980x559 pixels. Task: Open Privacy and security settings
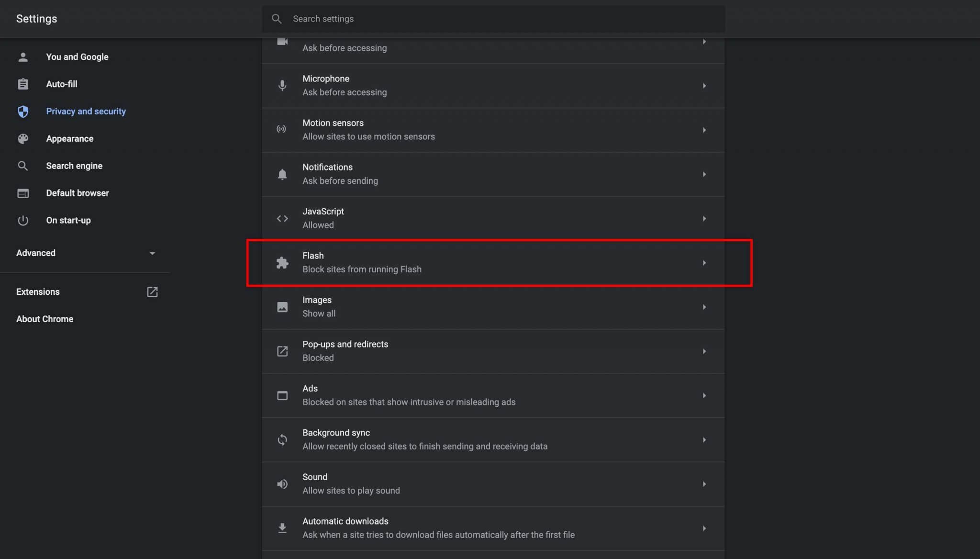coord(86,111)
